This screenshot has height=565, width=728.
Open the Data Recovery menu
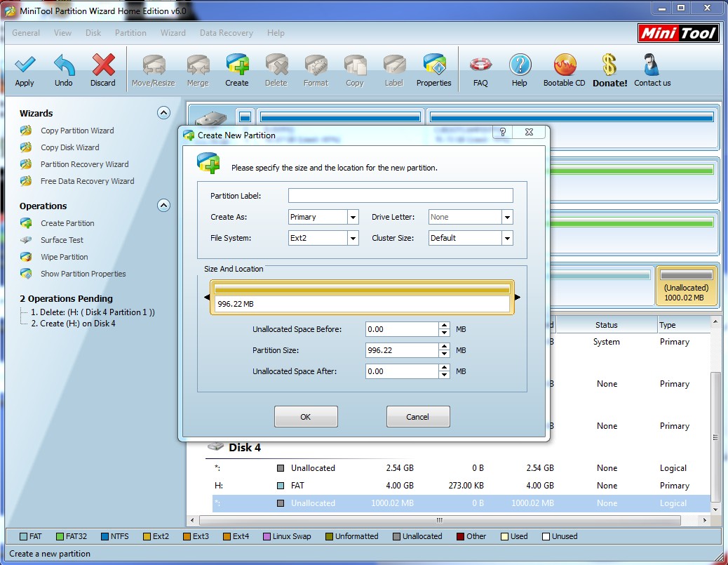pos(226,32)
